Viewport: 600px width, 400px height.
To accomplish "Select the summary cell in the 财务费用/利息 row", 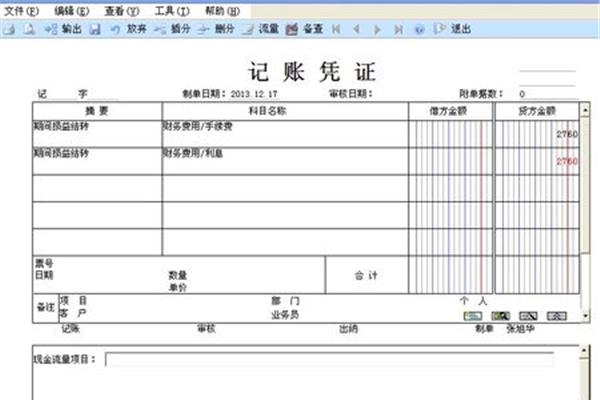I will (x=97, y=161).
